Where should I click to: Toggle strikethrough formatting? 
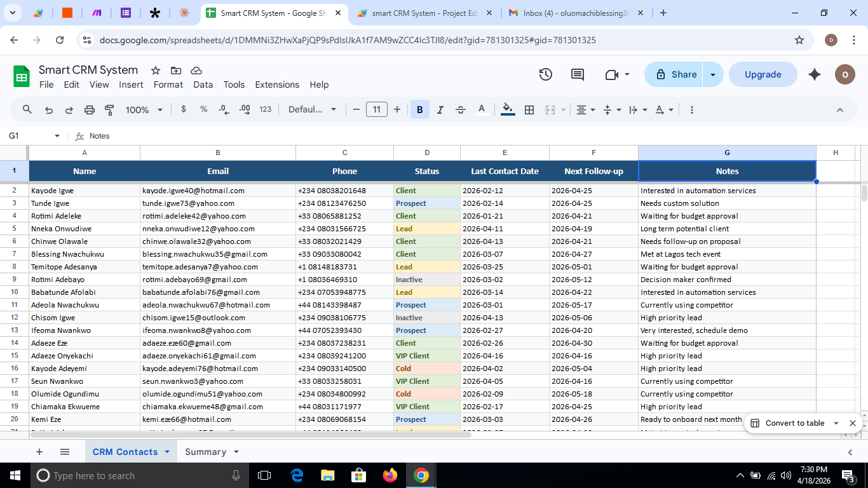pyautogui.click(x=460, y=109)
